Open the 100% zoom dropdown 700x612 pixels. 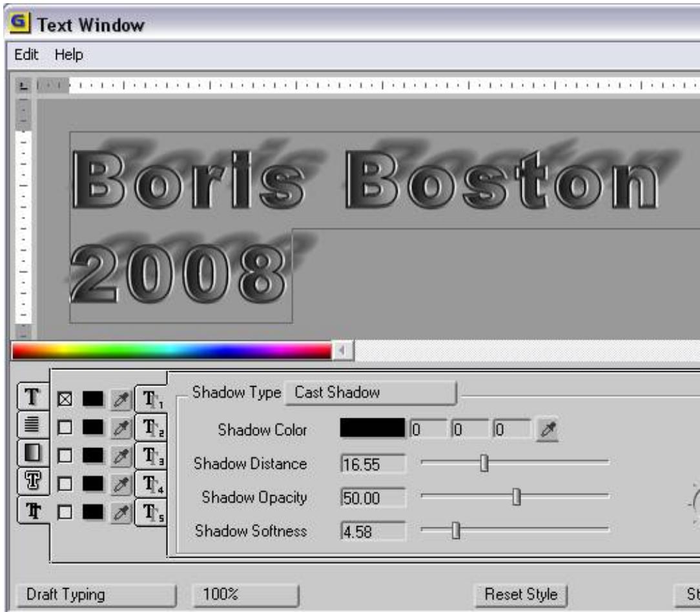click(245, 595)
